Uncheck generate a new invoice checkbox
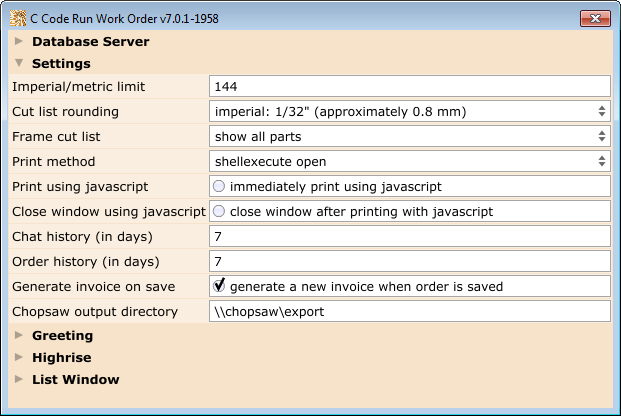Viewport: 621px width, 416px height. pos(219,286)
